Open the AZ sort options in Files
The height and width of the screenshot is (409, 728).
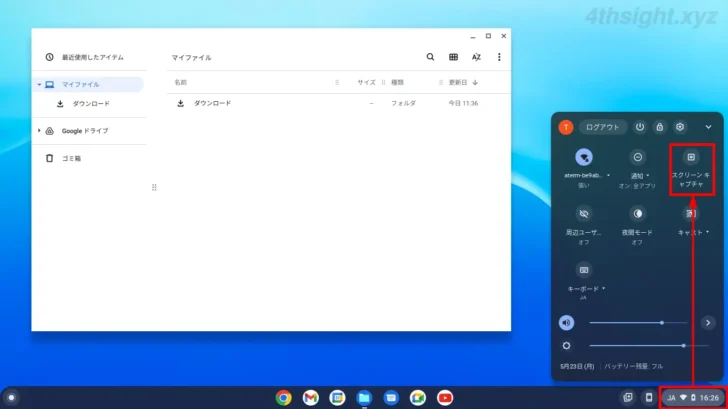pos(476,57)
